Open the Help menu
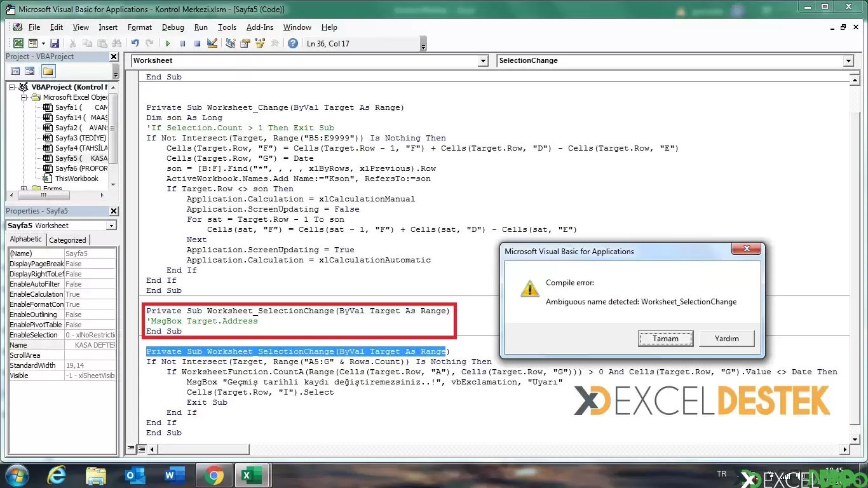Image resolution: width=868 pixels, height=488 pixels. (329, 27)
